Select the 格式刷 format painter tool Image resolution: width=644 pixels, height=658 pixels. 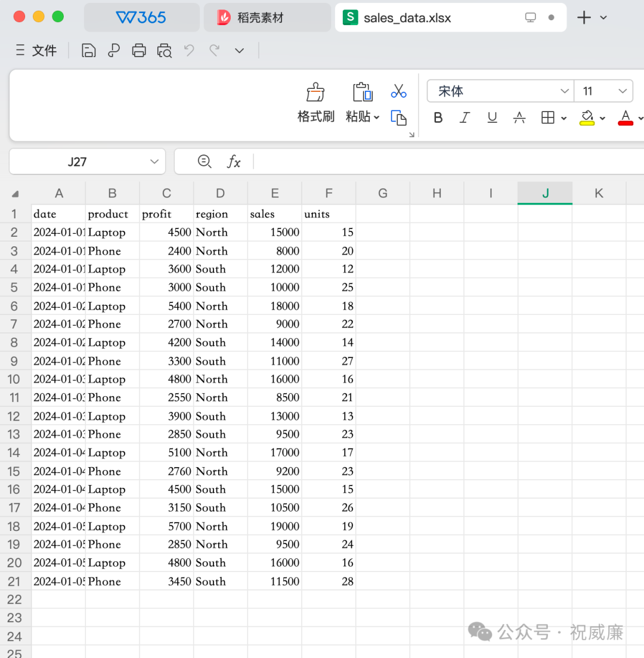pos(315,100)
